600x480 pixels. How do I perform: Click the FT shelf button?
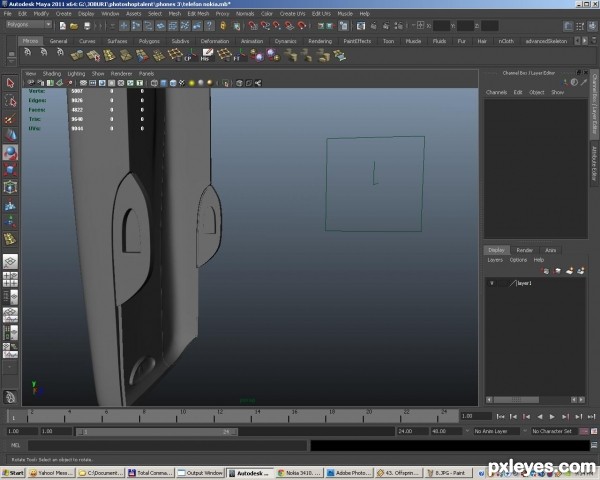point(240,55)
